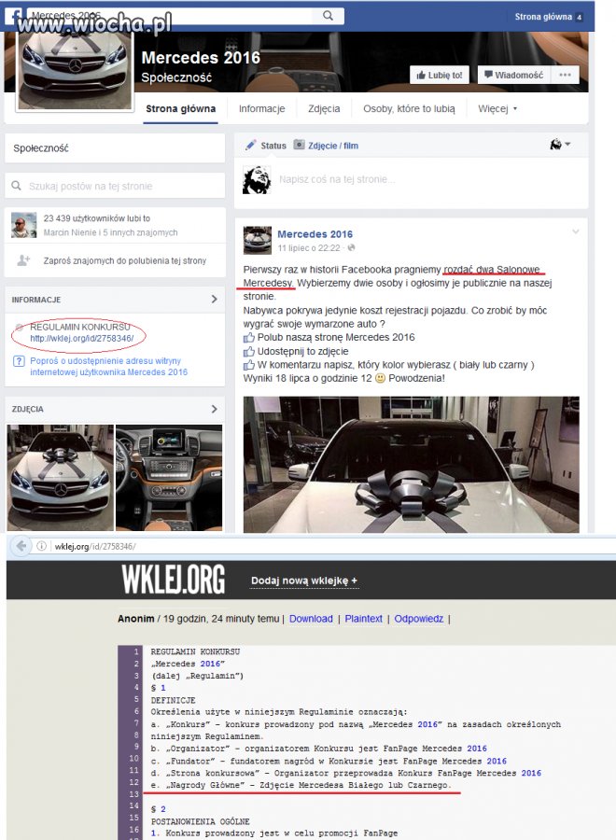Expand the ZDJĘCIA section arrow
The width and height of the screenshot is (616, 840).
pos(215,409)
